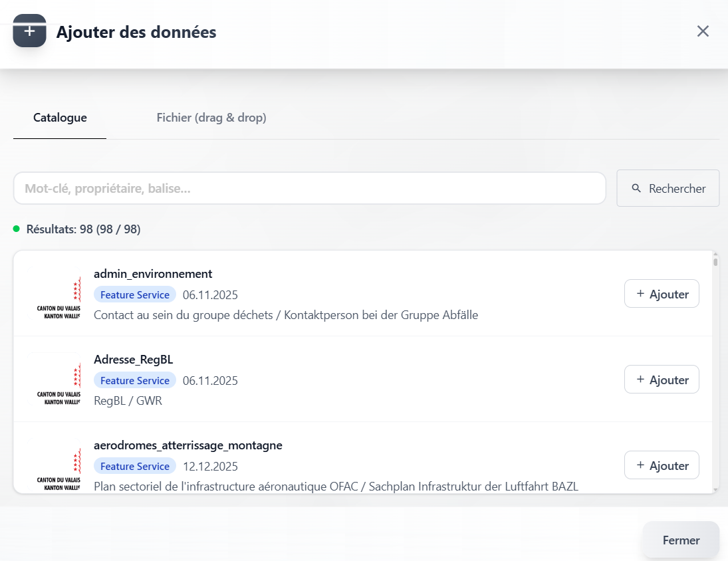Click the plus icon inside aerodromes entry's Ajouter button

640,465
